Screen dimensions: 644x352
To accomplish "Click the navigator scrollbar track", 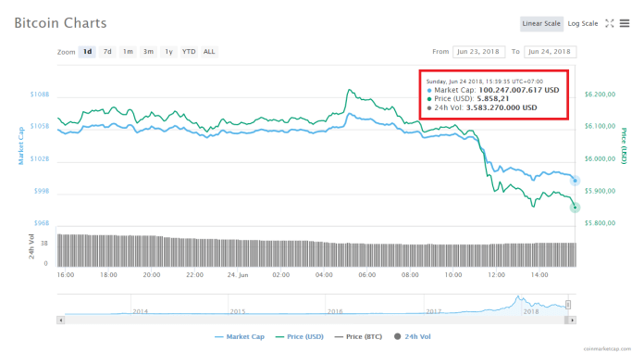I will [x=315, y=320].
